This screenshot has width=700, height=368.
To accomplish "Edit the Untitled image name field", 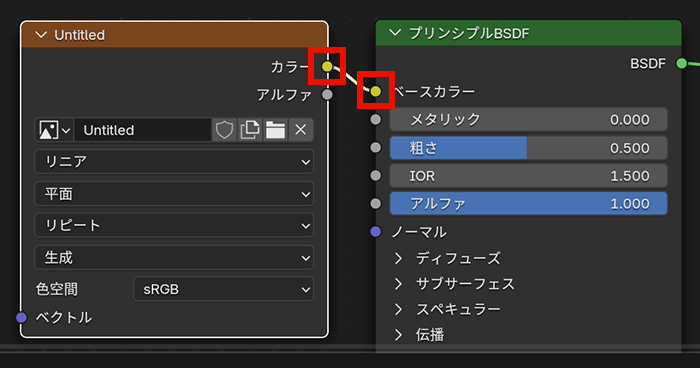I will click(142, 130).
